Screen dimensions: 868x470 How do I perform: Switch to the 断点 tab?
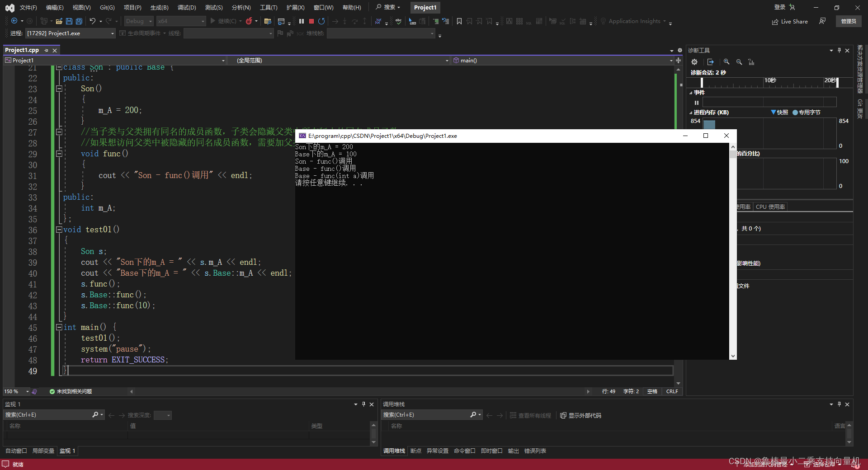click(x=415, y=451)
